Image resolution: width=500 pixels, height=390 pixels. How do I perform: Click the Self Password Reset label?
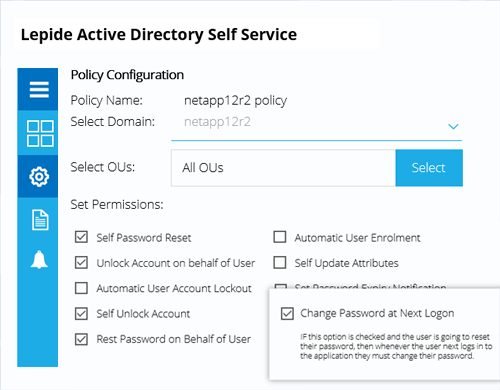click(x=144, y=238)
